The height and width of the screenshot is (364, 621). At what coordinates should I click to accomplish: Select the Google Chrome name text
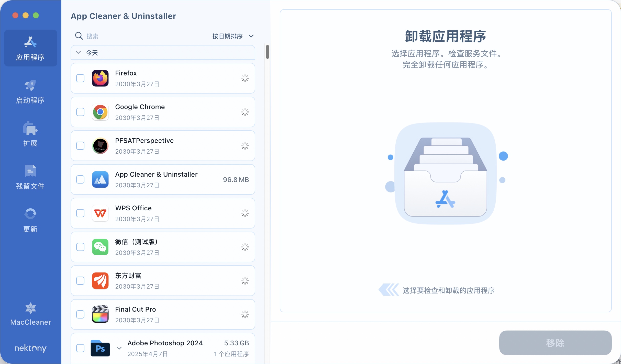click(x=140, y=107)
